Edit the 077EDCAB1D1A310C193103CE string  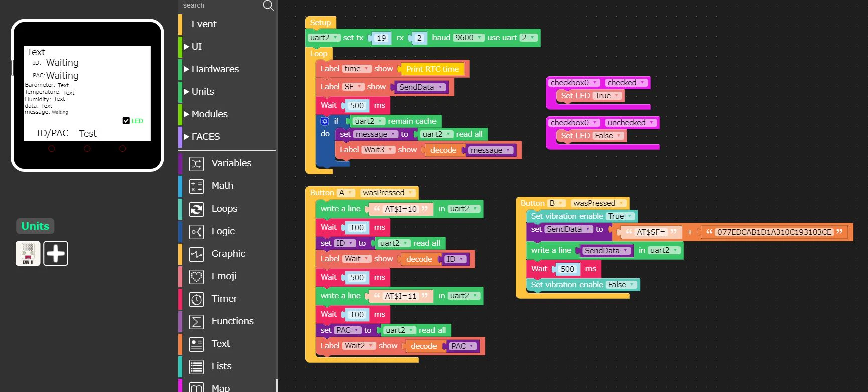[x=774, y=232]
